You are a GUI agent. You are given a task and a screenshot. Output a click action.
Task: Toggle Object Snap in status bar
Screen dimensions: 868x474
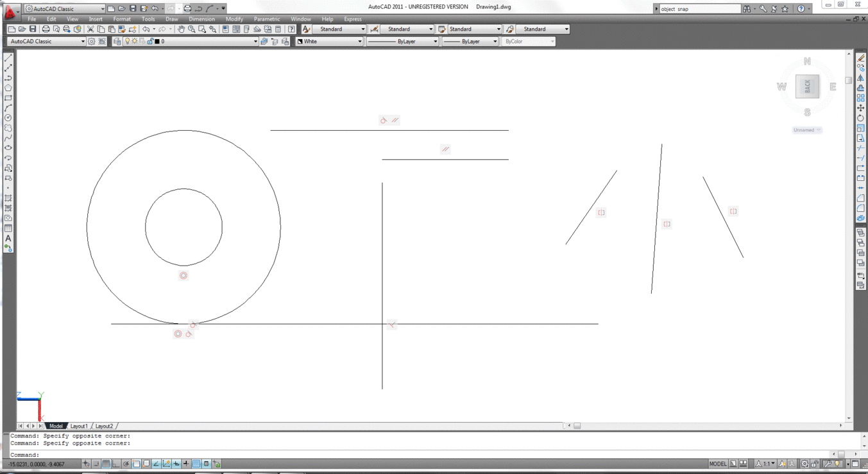click(137, 464)
